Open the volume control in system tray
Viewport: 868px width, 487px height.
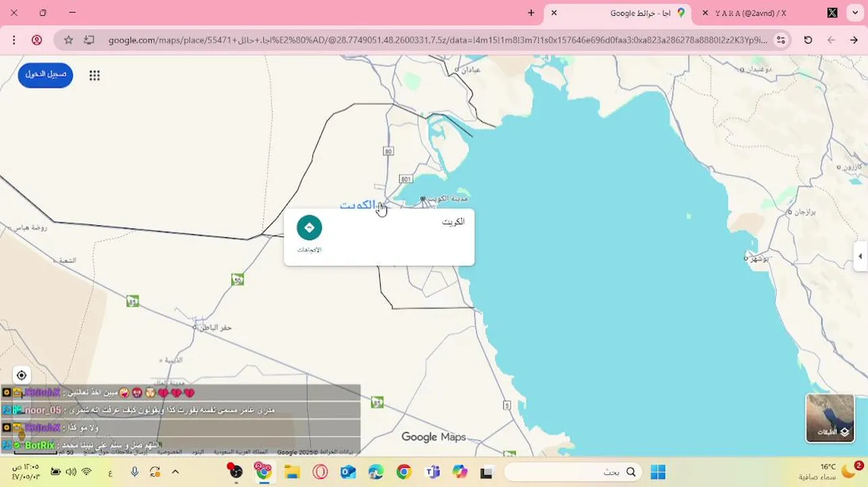pos(71,471)
